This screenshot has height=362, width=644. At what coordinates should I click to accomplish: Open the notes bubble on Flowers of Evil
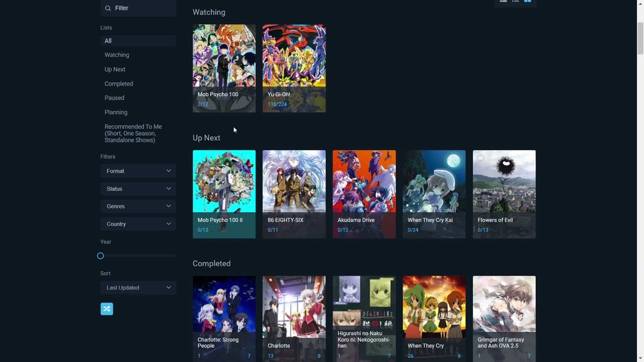coord(480,158)
